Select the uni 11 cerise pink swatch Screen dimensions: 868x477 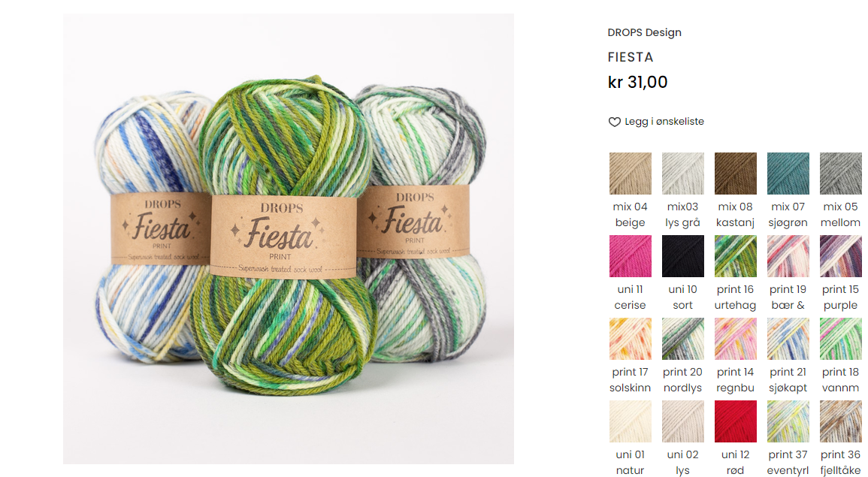tap(630, 256)
